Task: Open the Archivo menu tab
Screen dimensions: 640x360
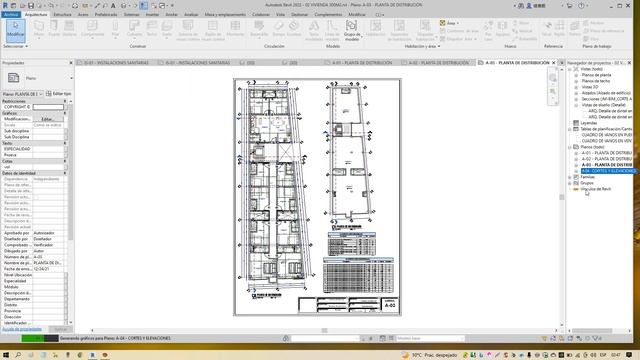Action: click(11, 14)
